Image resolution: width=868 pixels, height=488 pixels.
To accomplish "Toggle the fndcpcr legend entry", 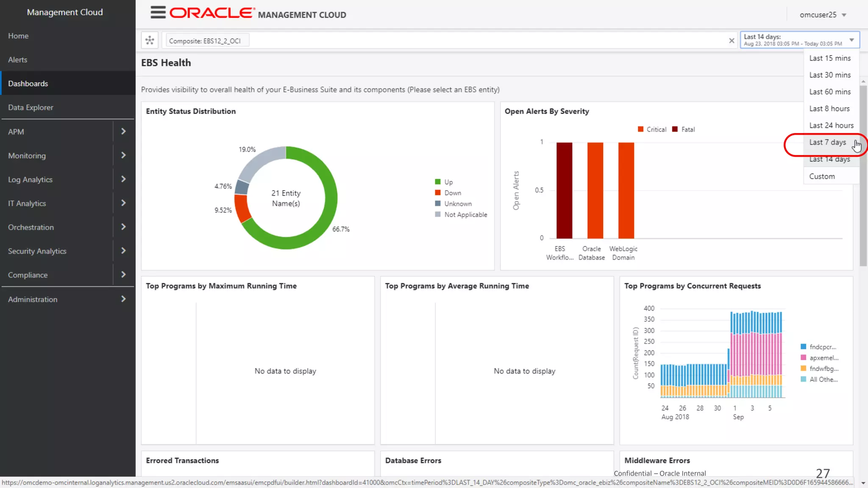I will (x=819, y=347).
